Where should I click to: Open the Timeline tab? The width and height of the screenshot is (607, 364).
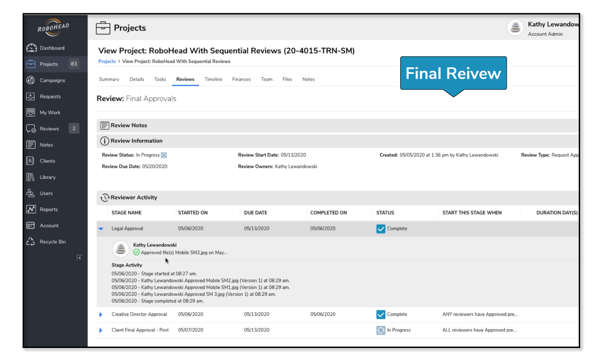click(x=213, y=79)
